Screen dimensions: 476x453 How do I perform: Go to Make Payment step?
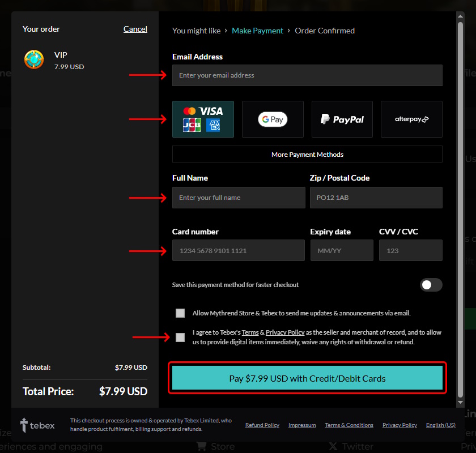point(257,31)
